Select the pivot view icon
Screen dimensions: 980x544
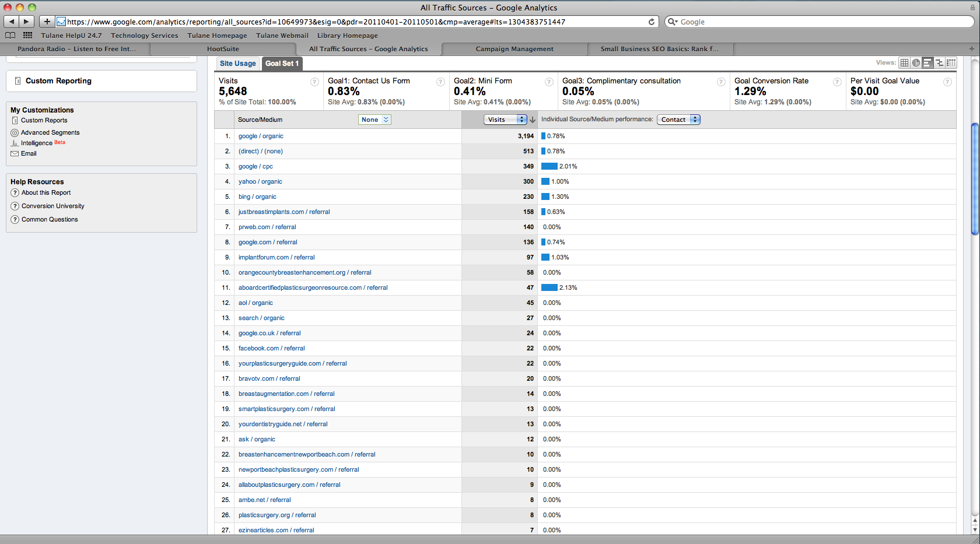(951, 63)
